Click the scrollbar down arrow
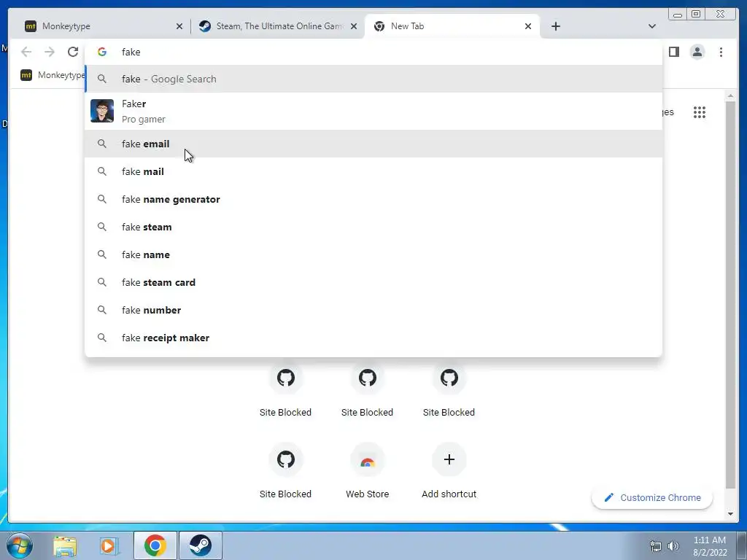This screenshot has width=747, height=560. (730, 514)
